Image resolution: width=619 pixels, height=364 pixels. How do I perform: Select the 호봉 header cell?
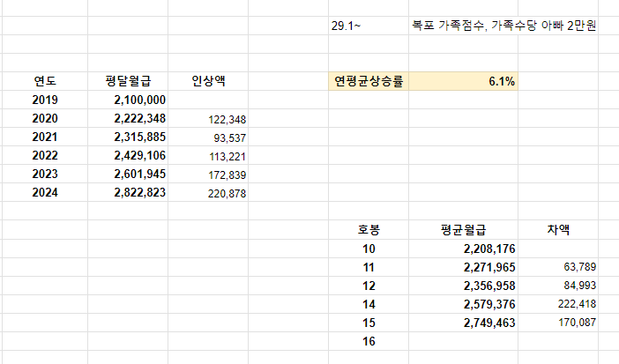[x=369, y=230]
